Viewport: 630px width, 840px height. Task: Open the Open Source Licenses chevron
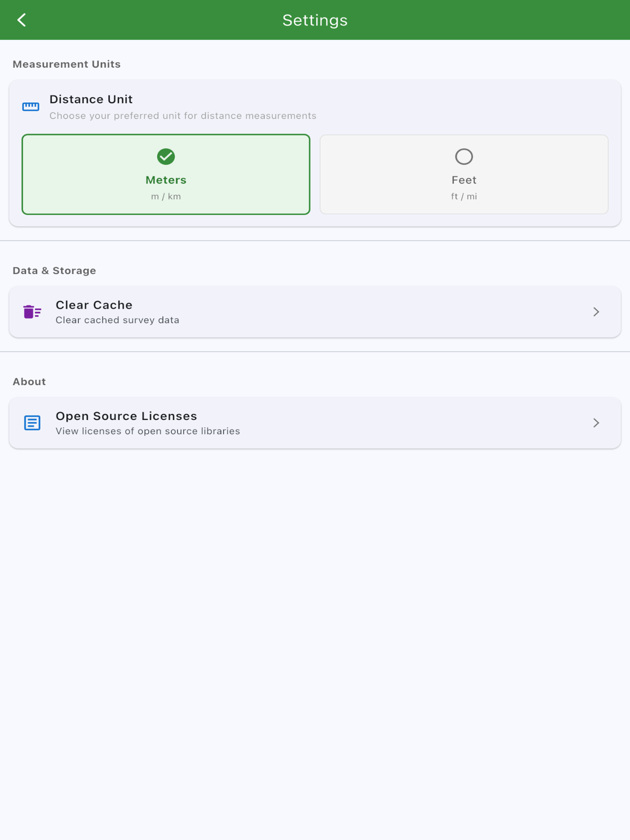point(596,423)
